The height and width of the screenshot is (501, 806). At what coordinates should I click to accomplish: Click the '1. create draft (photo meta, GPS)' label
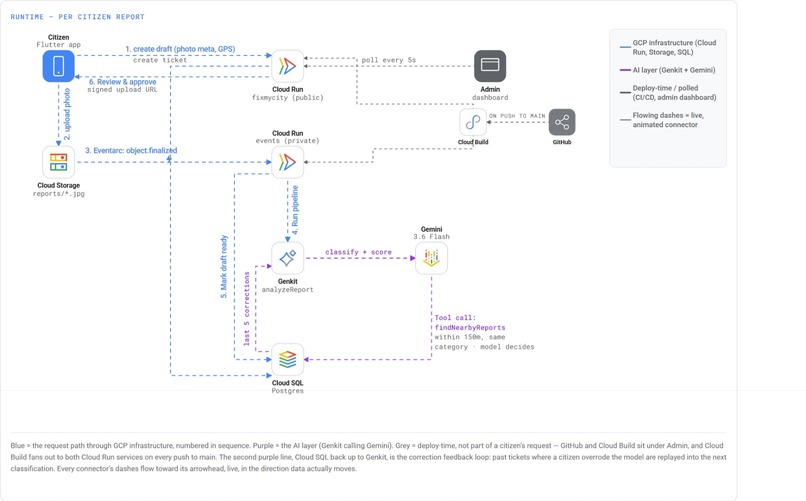[180, 49]
